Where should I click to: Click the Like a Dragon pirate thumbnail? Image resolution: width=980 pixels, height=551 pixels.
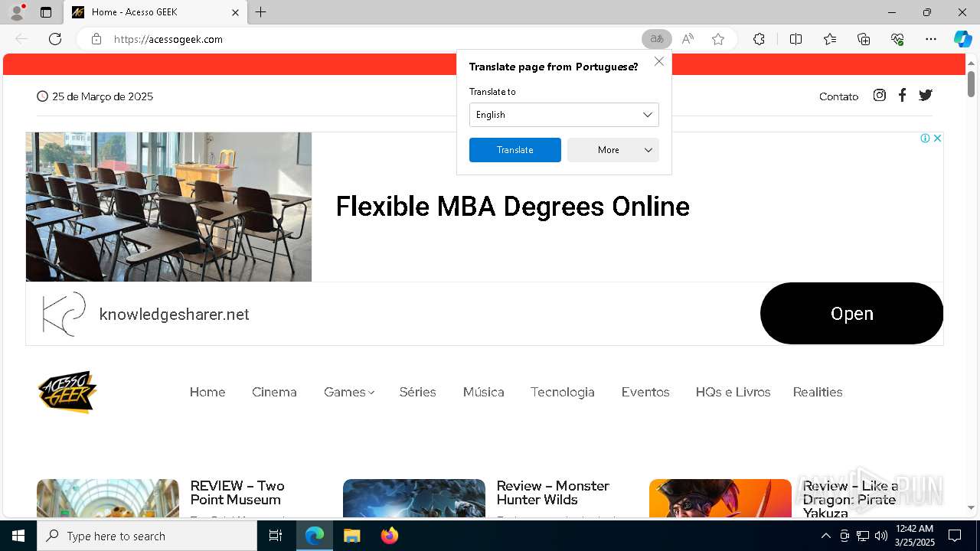point(720,498)
